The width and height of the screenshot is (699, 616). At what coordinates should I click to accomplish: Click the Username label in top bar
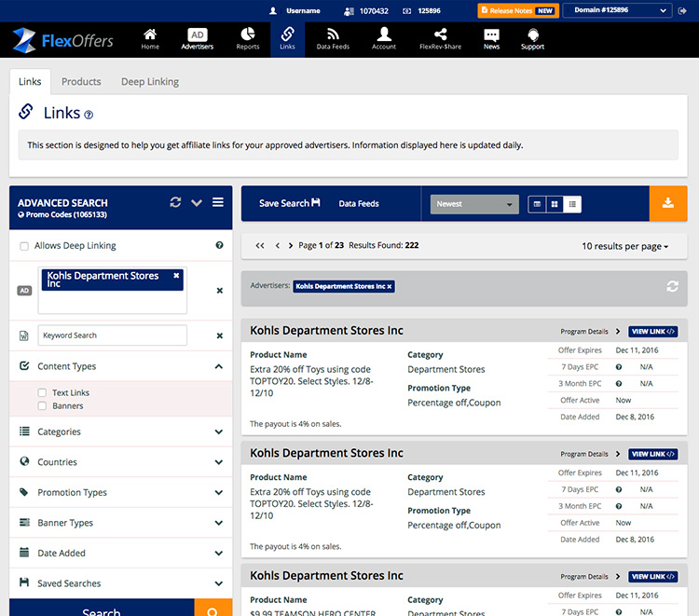pos(303,10)
